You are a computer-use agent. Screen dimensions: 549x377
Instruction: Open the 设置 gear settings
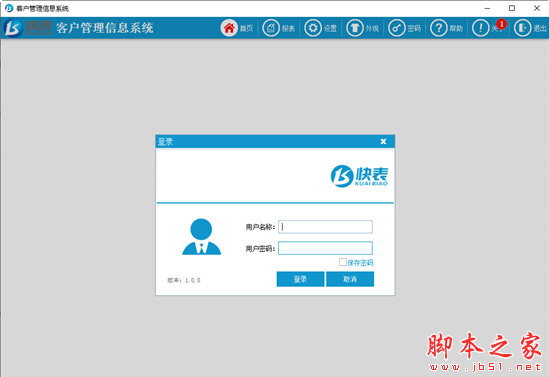313,28
